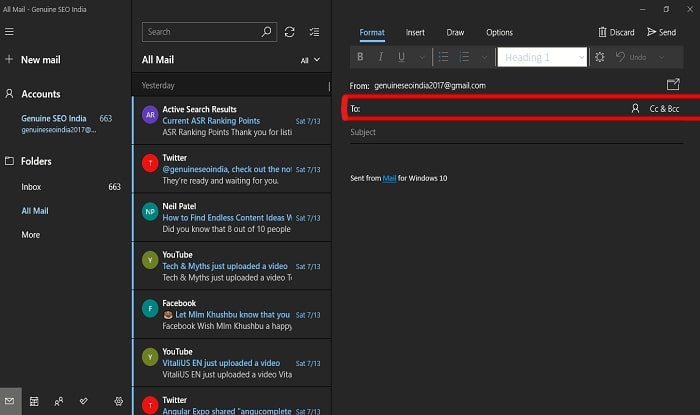700x415 pixels.
Task: Click the F avatar of Facebook email
Action: point(150,308)
